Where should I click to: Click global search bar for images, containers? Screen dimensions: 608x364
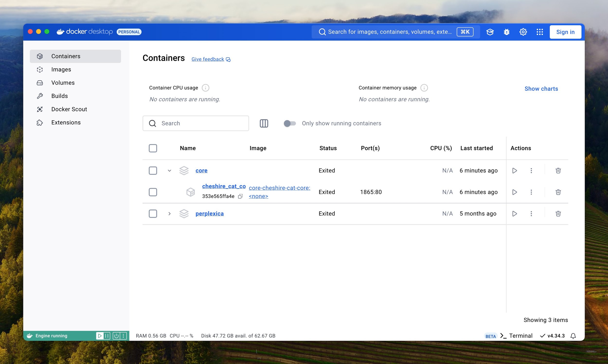point(396,32)
